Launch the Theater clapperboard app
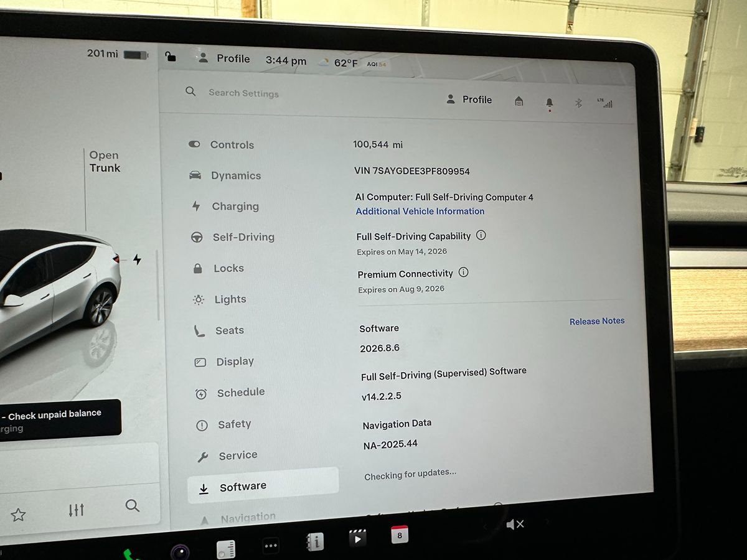This screenshot has width=747, height=560. (357, 538)
